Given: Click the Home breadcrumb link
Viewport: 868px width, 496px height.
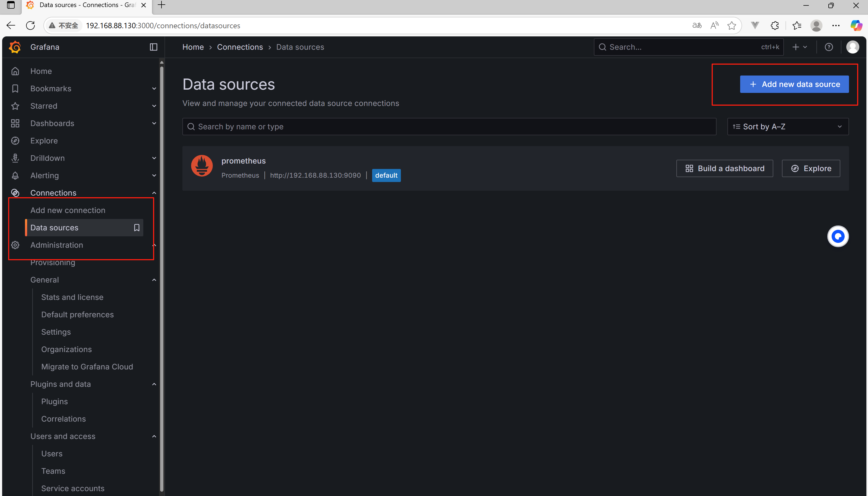Looking at the screenshot, I should coord(193,47).
